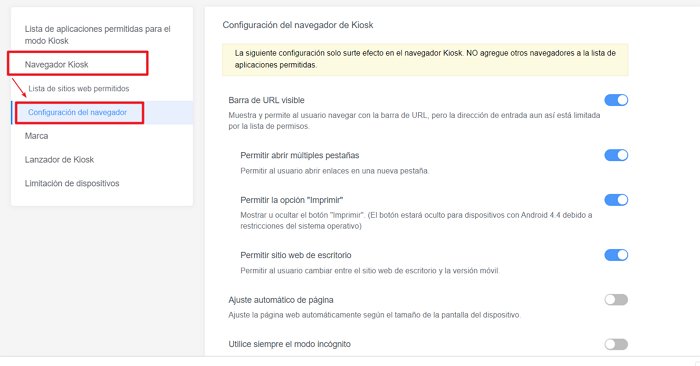The height and width of the screenshot is (366, 700).
Task: Open Lanzador de Kiosk settings
Action: (x=59, y=159)
